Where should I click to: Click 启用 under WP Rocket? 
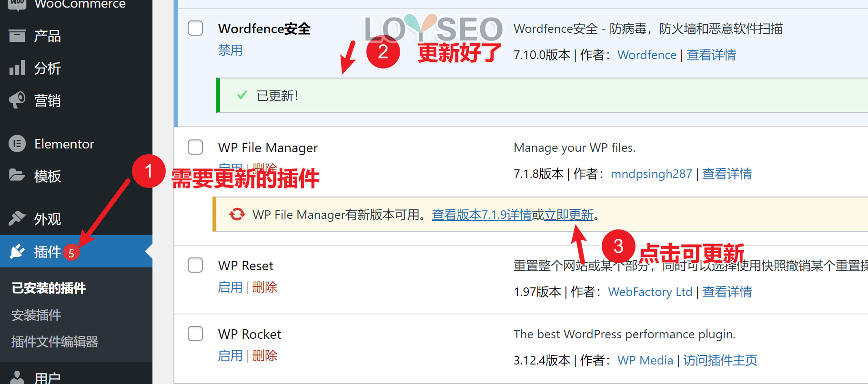(230, 355)
